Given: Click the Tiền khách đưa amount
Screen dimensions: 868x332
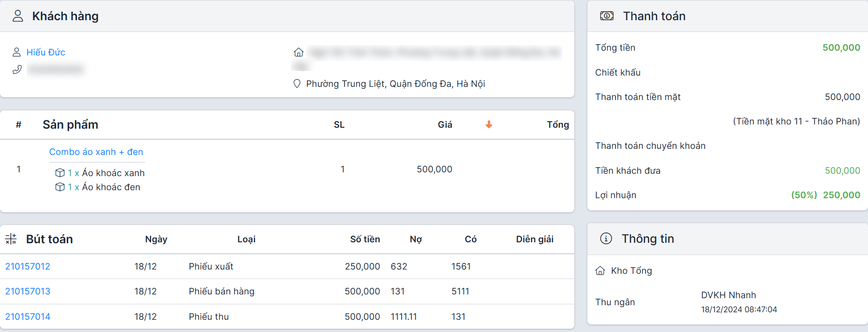Looking at the screenshot, I should (x=843, y=170).
